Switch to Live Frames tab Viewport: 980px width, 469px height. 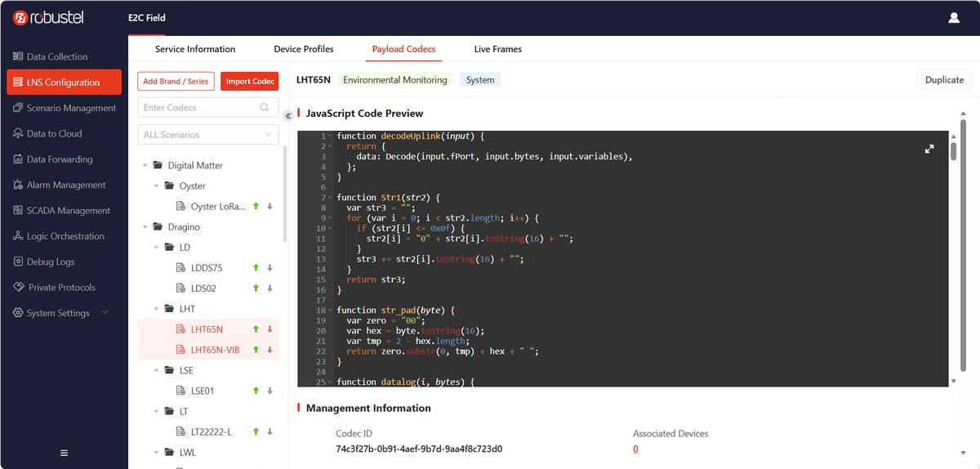(x=498, y=49)
